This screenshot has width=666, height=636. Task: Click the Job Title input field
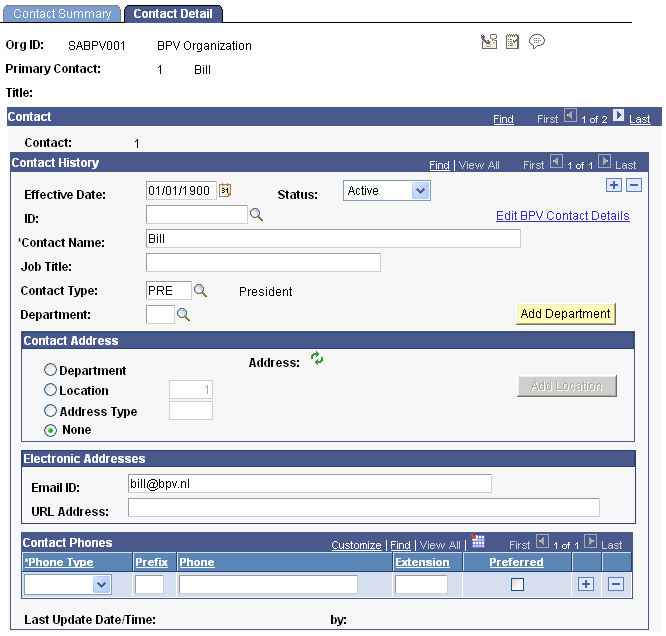tap(263, 263)
